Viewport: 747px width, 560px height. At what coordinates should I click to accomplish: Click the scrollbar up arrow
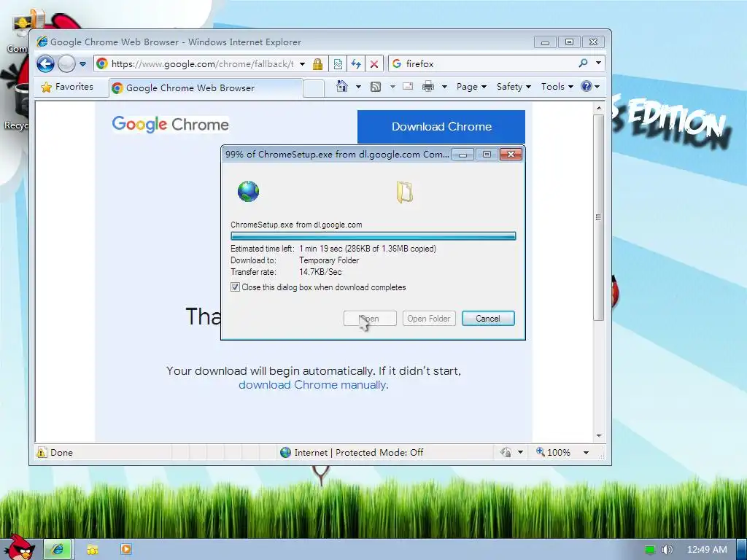pos(599,108)
